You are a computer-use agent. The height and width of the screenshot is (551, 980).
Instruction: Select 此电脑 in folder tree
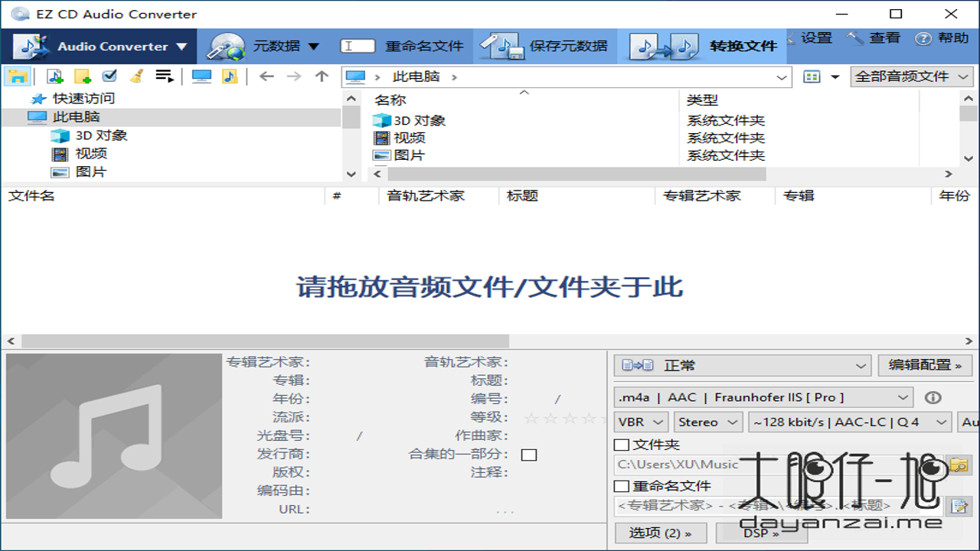(x=76, y=117)
